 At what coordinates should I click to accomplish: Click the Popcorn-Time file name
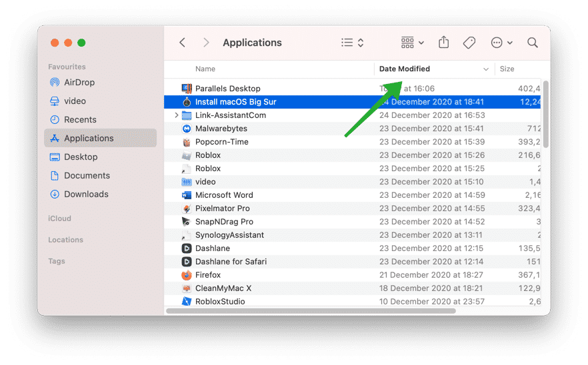pyautogui.click(x=221, y=142)
